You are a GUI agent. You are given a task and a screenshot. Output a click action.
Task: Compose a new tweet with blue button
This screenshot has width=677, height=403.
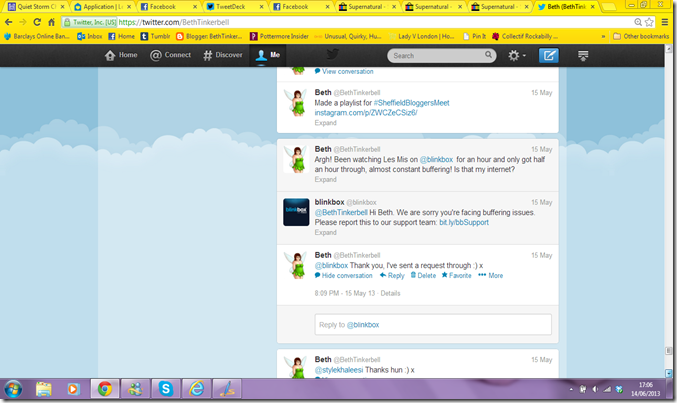[x=549, y=55]
